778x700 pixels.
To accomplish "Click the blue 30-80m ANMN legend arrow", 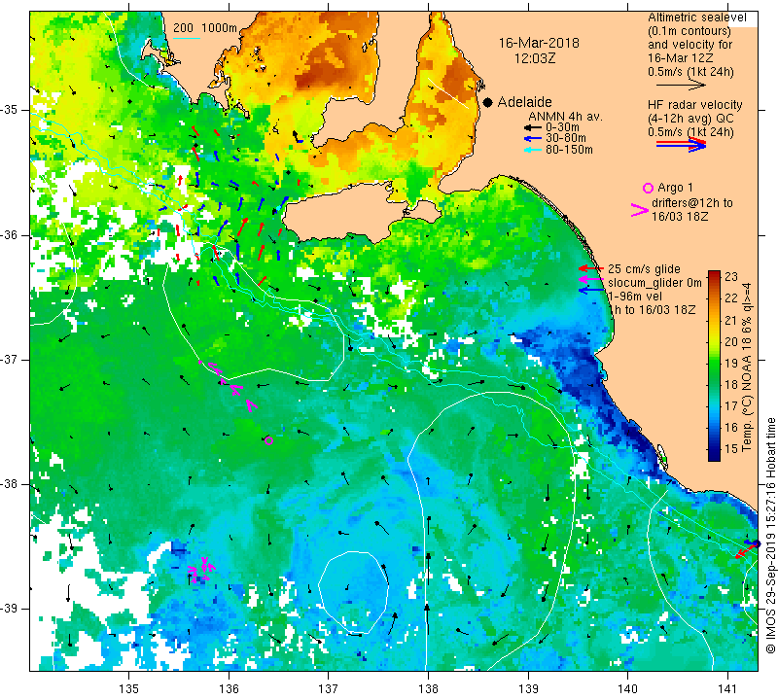I will pyautogui.click(x=532, y=139).
